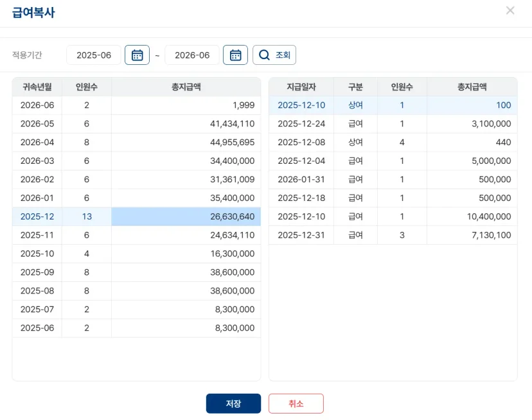Viewport: 532px width, 420px height.
Task: Select the 2025-08 month row
Action: point(136,291)
